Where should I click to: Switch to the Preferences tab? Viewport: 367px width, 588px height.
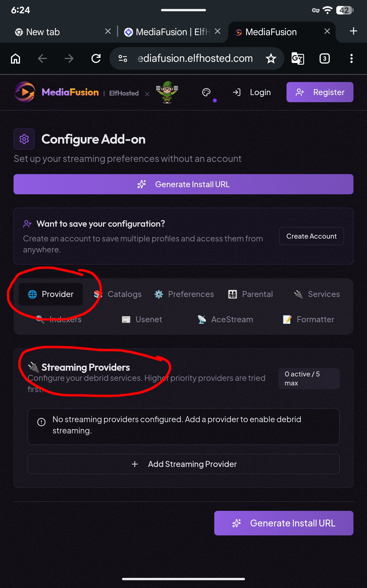184,294
